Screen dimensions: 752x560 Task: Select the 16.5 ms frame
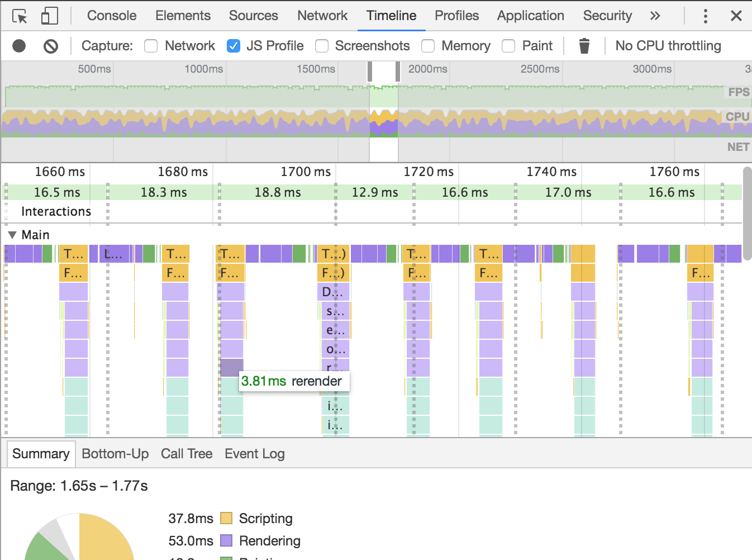57,192
